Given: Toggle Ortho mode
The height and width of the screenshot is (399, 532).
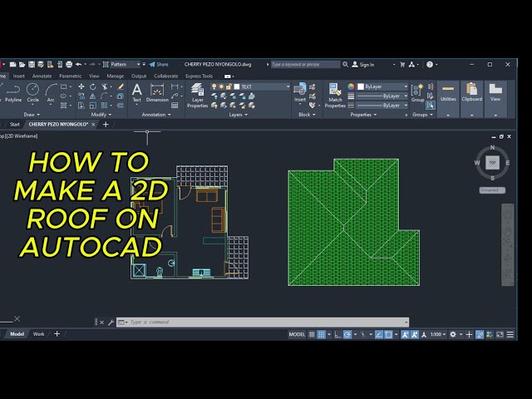Looking at the screenshot, I should coord(337,334).
